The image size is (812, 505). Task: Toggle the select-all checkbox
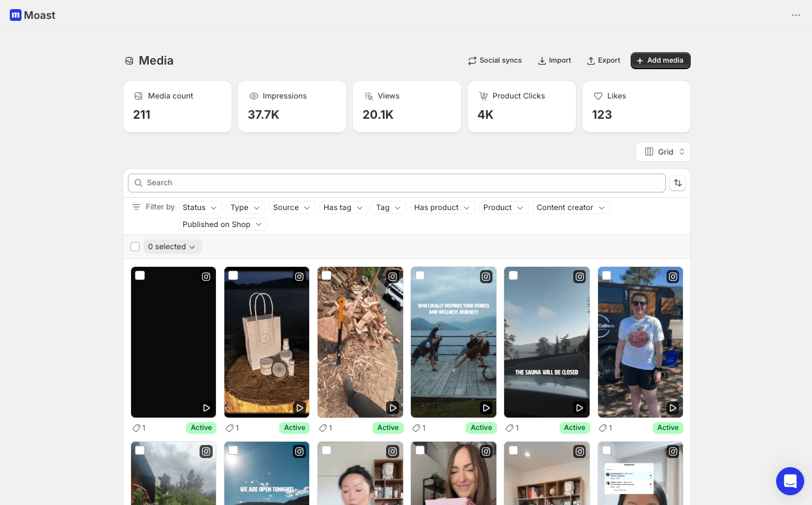pos(135,247)
